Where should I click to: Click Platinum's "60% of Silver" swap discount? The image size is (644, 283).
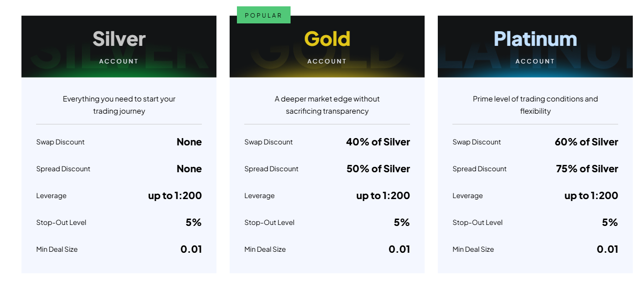coord(586,142)
